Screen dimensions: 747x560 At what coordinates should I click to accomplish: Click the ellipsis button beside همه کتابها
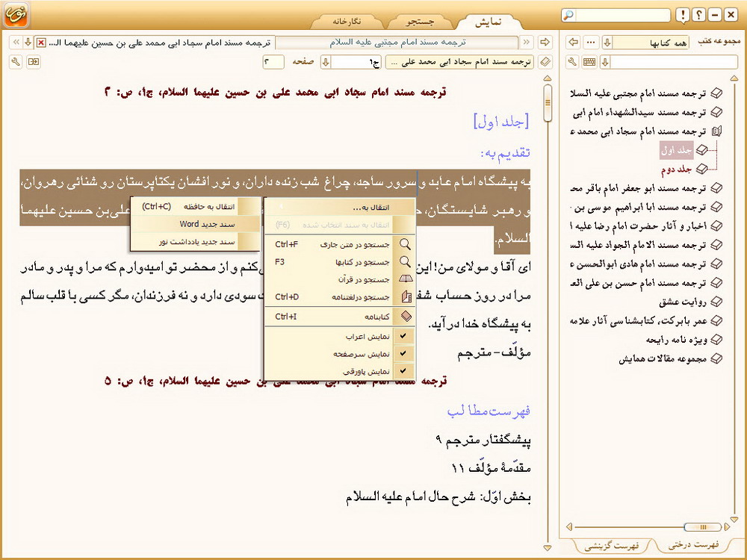(591, 43)
